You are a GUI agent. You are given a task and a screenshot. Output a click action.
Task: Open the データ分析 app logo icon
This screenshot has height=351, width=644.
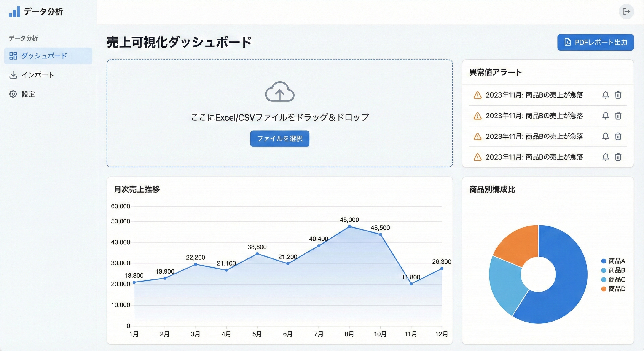tap(14, 12)
